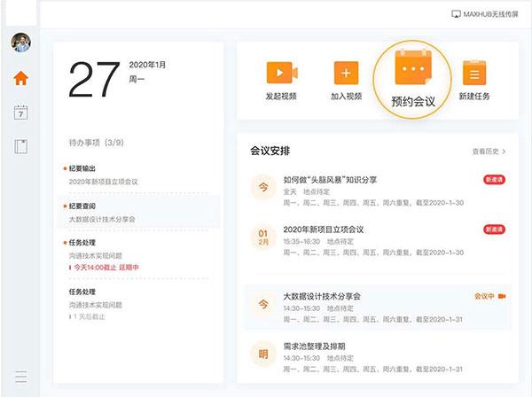
Task: Click the 会议安排 section heading
Action: pos(270,151)
